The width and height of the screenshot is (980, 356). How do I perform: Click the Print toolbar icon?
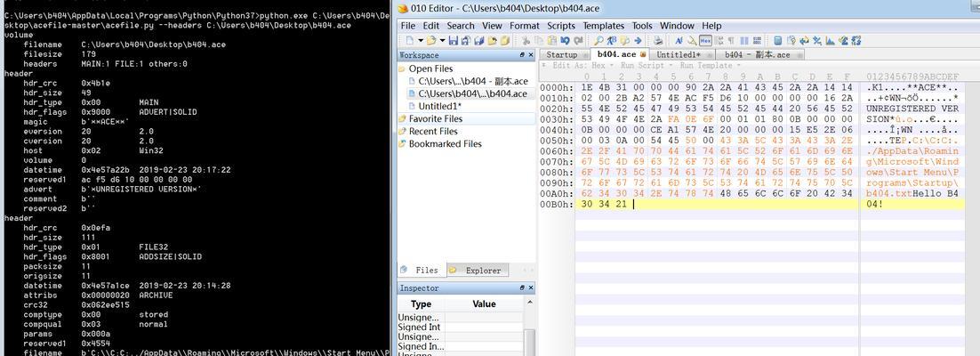pyautogui.click(x=658, y=41)
